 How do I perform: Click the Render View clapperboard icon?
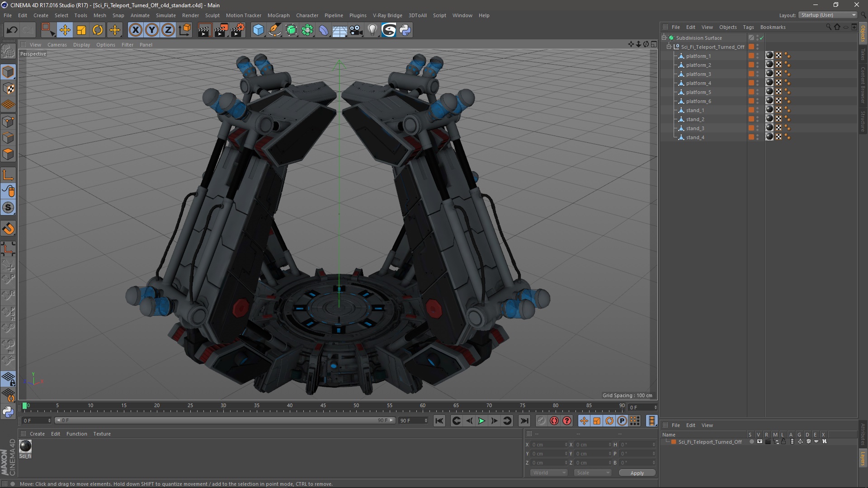(204, 30)
